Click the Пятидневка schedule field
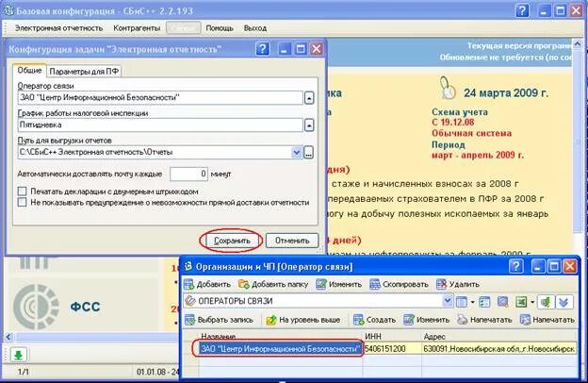The image size is (588, 383). pyautogui.click(x=160, y=125)
